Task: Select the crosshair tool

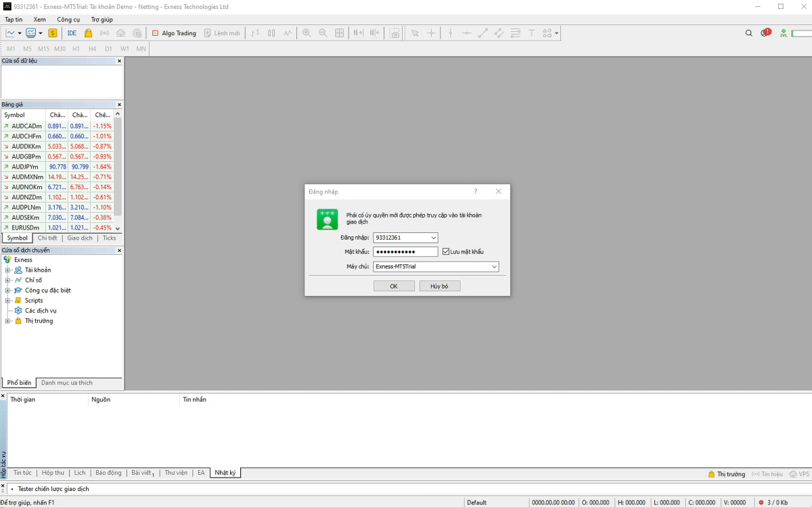Action: (x=431, y=33)
